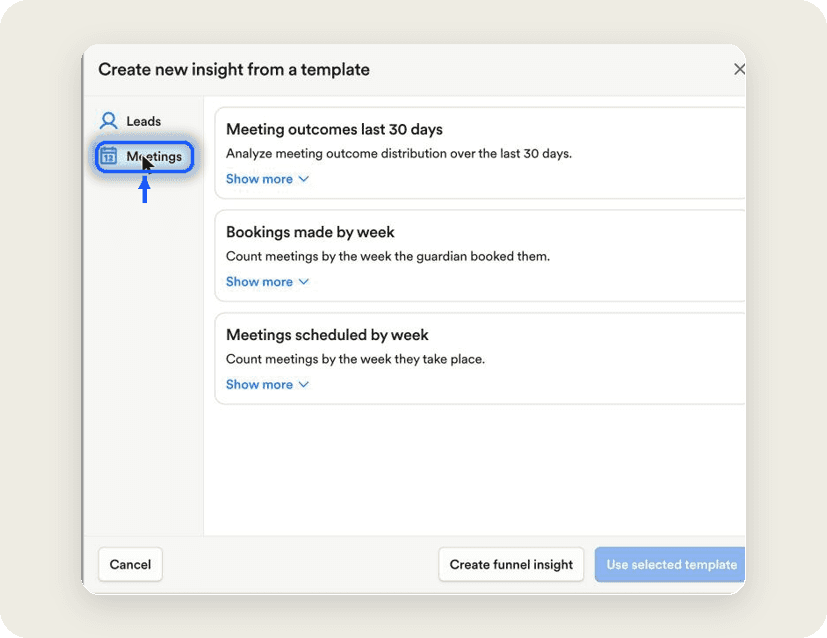827x638 pixels.
Task: Close the template dialog with X
Action: (739, 69)
